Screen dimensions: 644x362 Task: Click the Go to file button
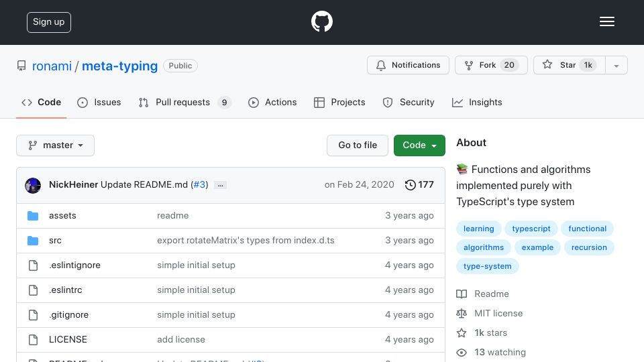pos(358,145)
